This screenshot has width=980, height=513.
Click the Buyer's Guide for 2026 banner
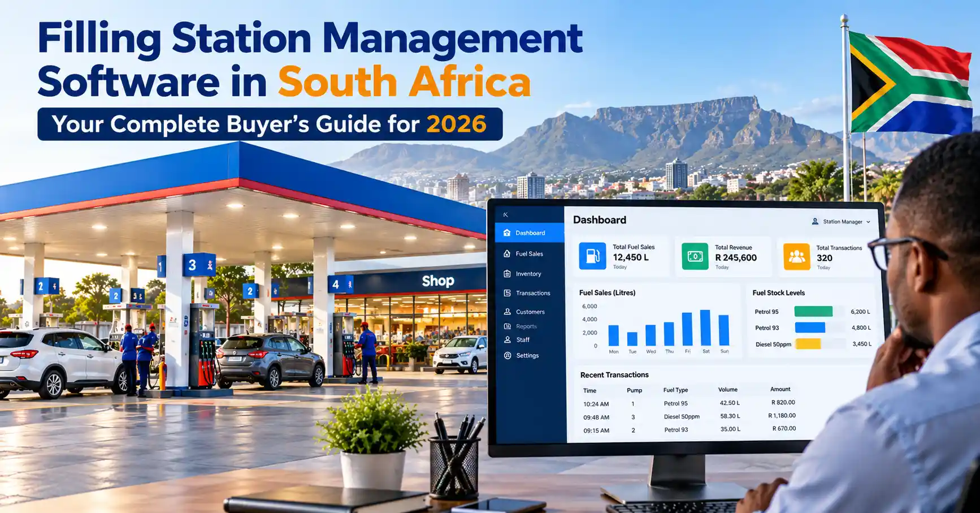(270, 124)
